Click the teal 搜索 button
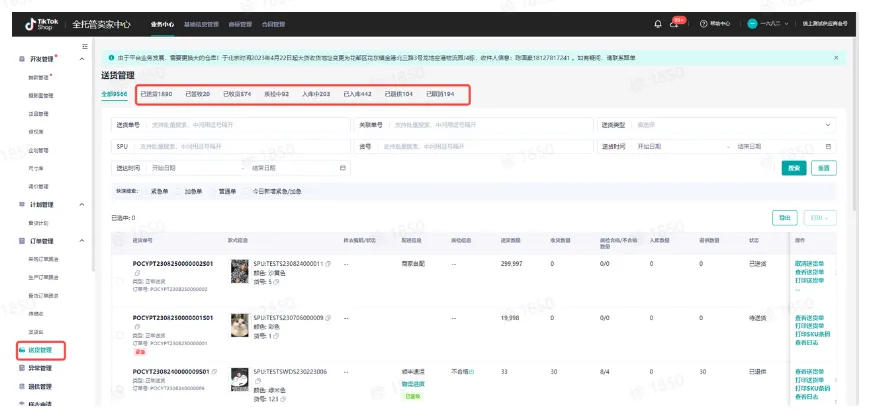 pos(794,168)
